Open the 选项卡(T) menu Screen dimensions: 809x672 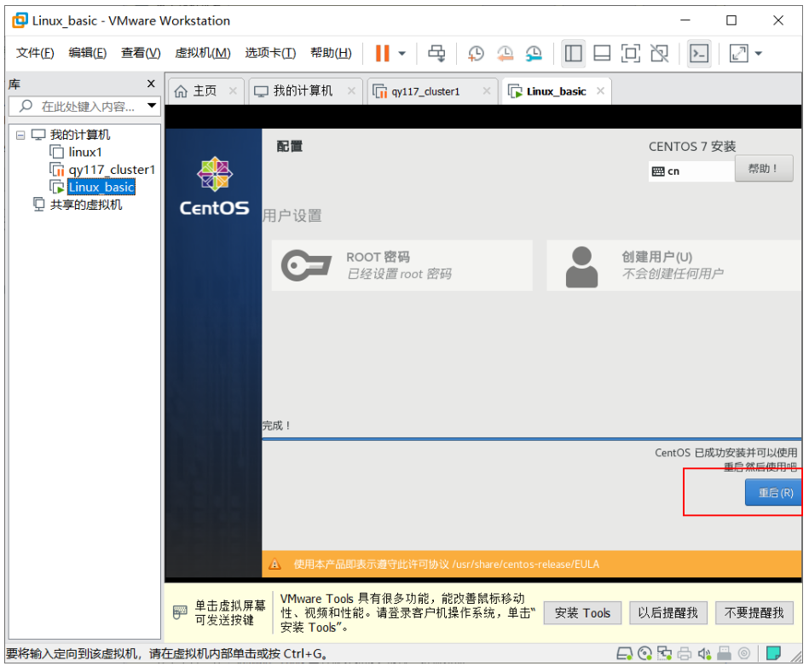tap(270, 53)
